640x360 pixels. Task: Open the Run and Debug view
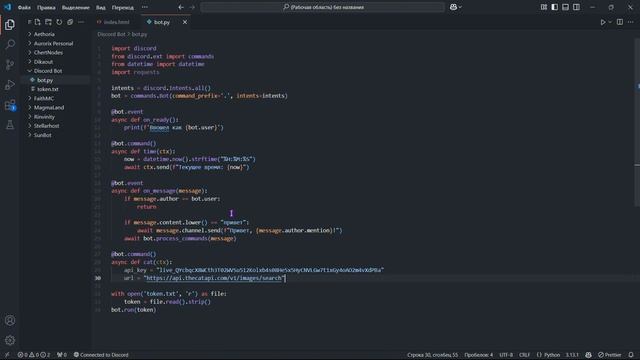pyautogui.click(x=10, y=85)
